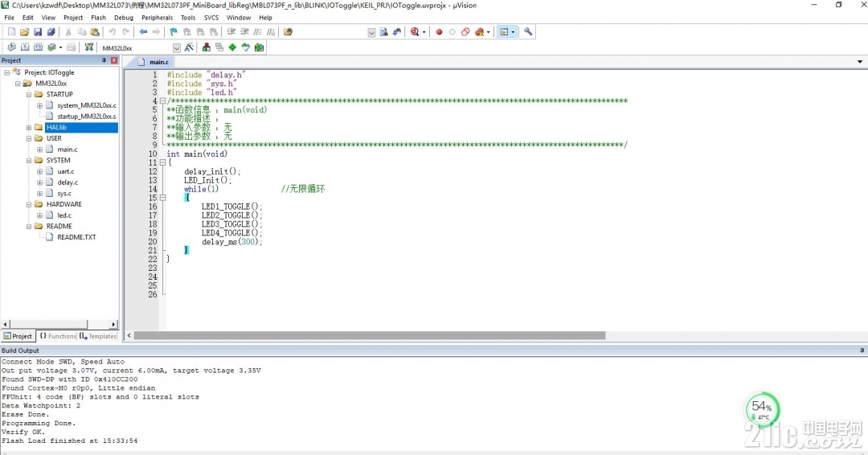Expand the HALlib folder
Screen dimensions: 868x455
[29, 128]
